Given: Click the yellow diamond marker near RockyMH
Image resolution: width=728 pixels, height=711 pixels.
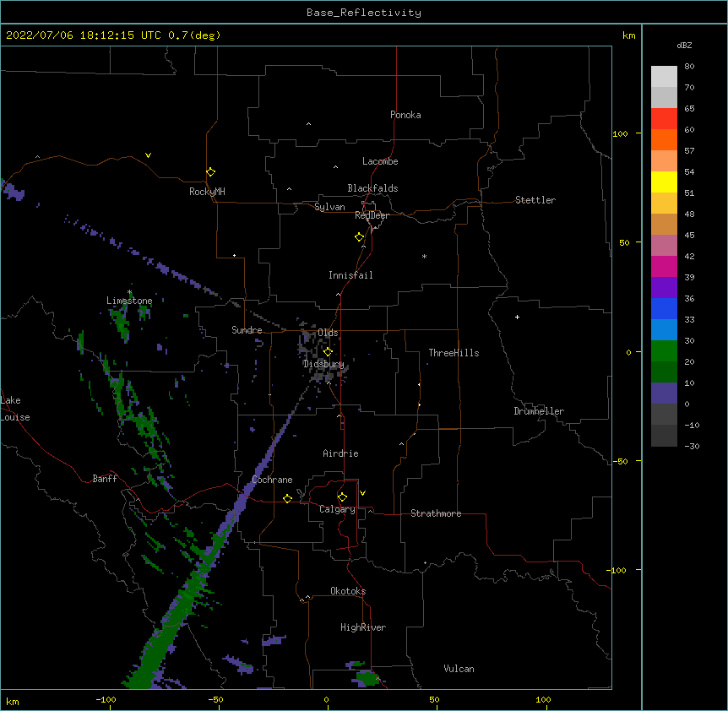Looking at the screenshot, I should tap(211, 172).
